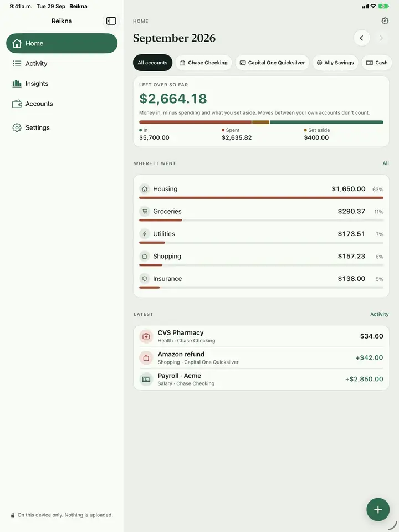The image size is (399, 532).
Task: Click the +$42.00 refund amount
Action: pos(369,357)
